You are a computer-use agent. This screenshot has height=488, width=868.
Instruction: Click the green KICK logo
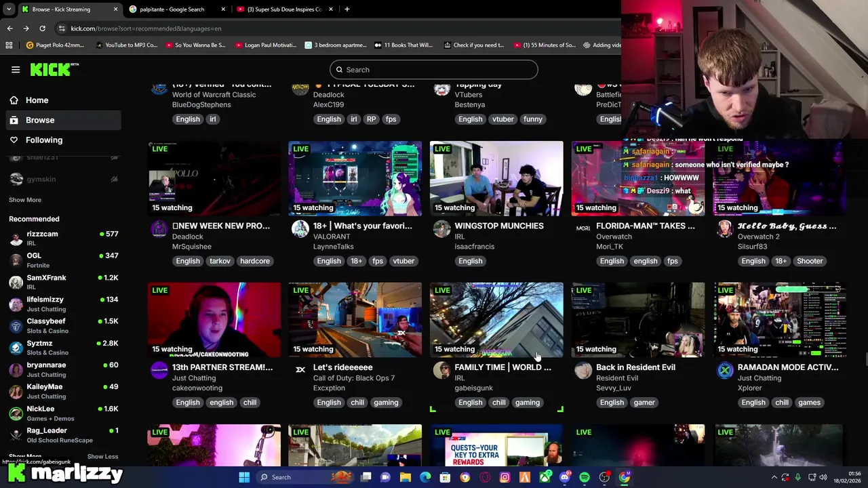[54, 69]
